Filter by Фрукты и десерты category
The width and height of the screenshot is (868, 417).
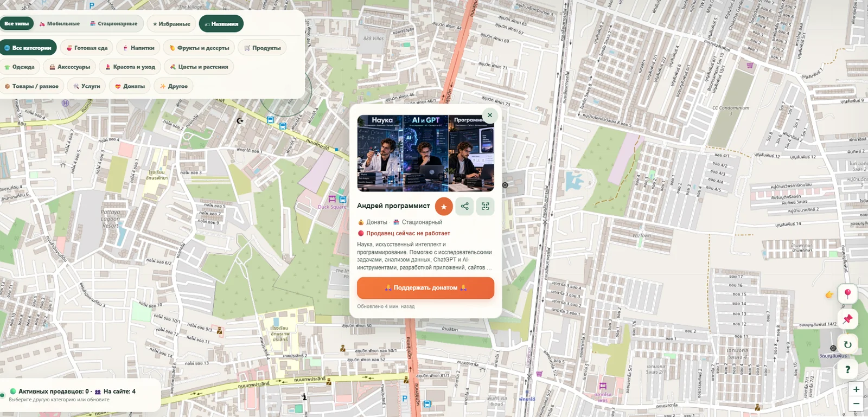point(199,48)
